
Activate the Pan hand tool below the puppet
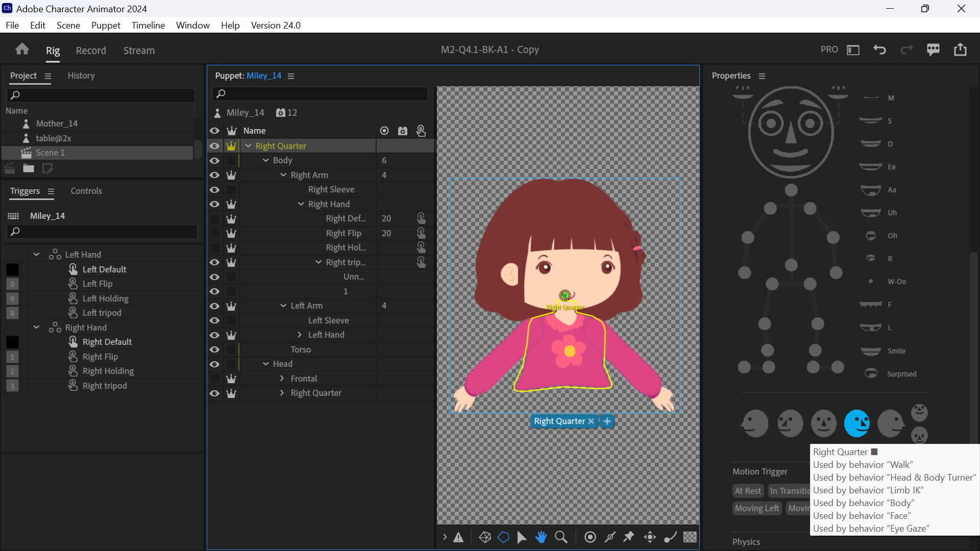(541, 537)
